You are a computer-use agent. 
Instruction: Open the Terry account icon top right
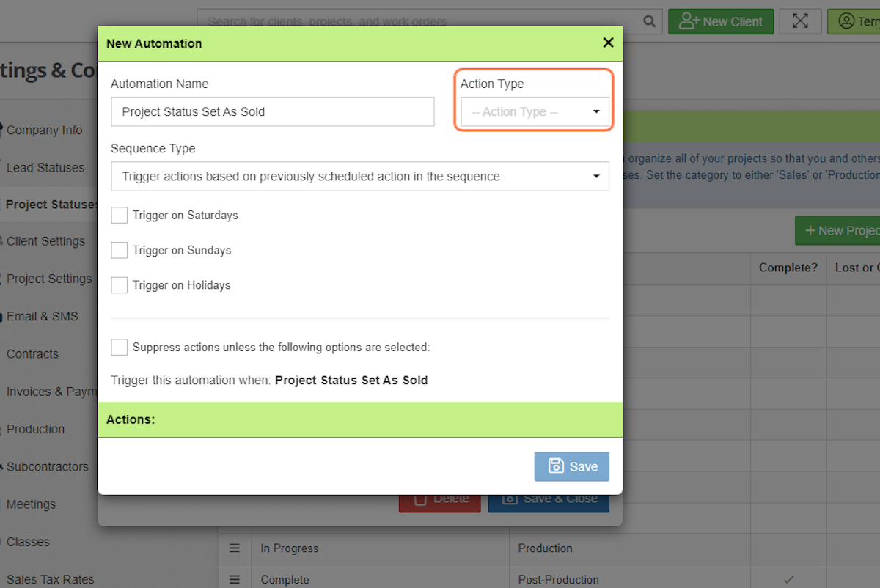848,21
